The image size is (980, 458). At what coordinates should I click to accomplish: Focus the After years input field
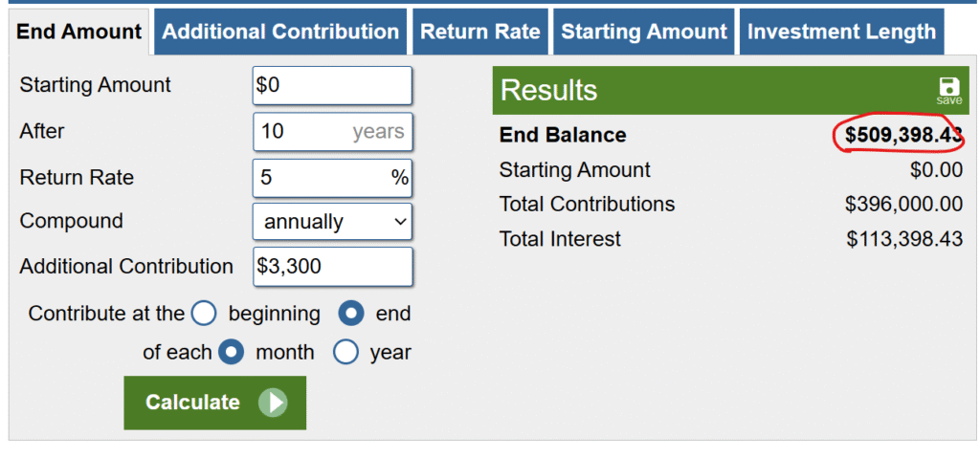tap(332, 132)
